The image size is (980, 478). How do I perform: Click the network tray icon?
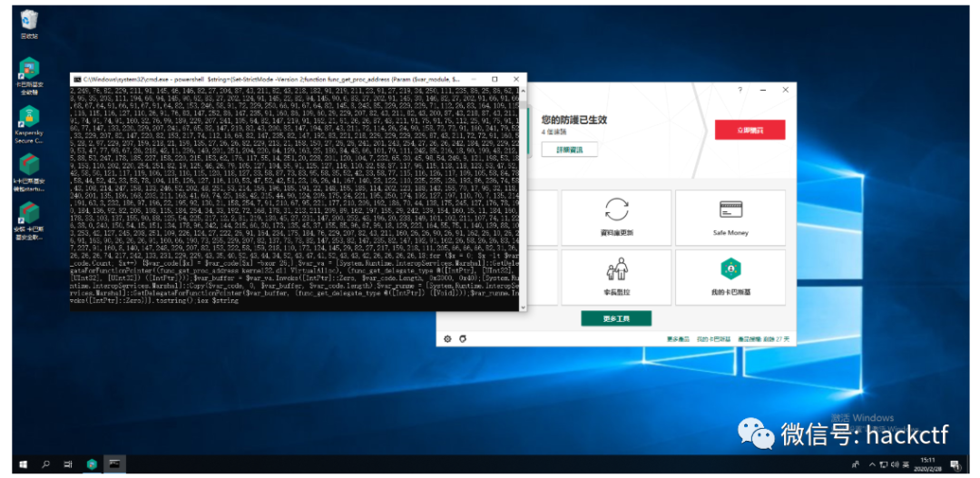[x=883, y=464]
